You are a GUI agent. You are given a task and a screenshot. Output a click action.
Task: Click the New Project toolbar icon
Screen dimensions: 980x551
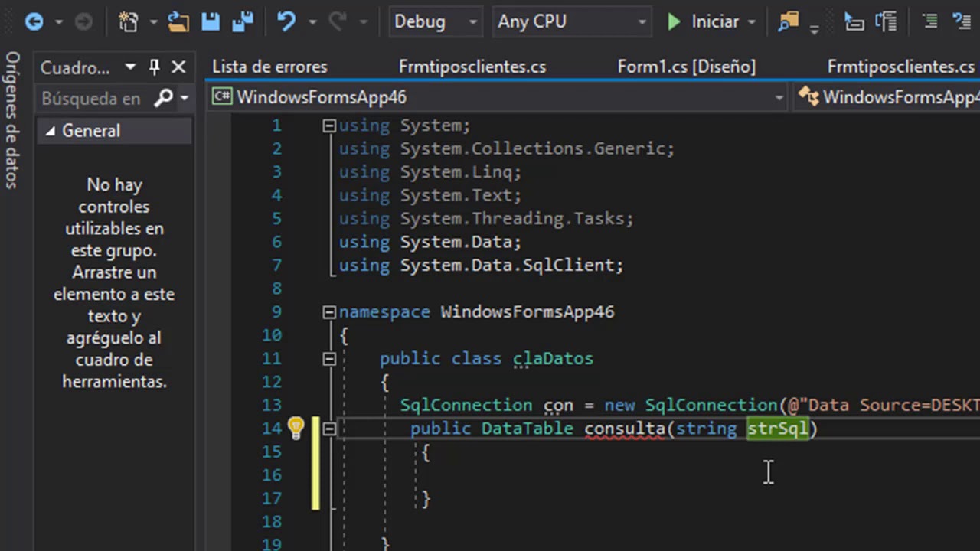pyautogui.click(x=129, y=21)
